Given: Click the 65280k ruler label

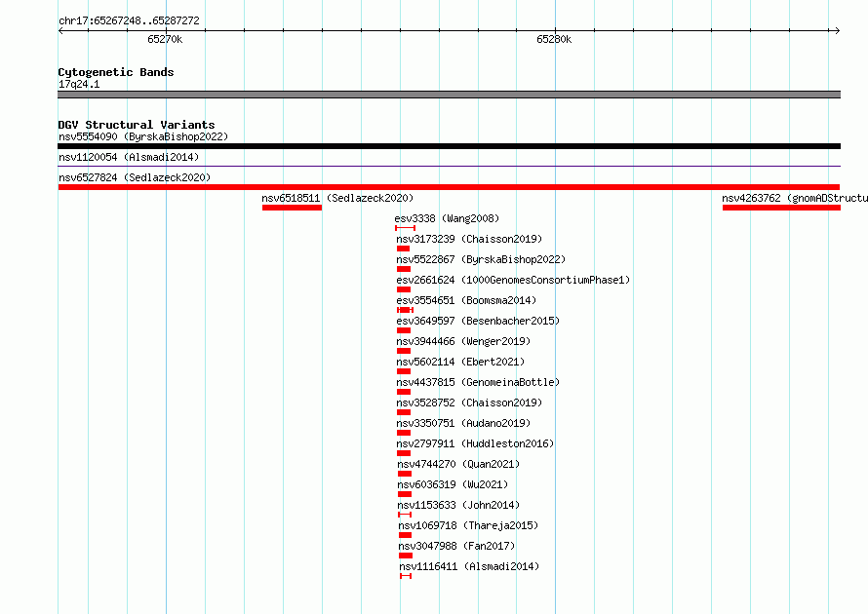Looking at the screenshot, I should tap(554, 39).
